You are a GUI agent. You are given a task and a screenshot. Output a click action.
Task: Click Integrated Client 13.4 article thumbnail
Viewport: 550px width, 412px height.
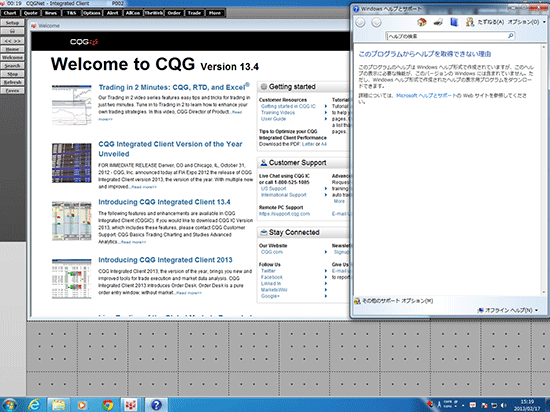click(72, 221)
